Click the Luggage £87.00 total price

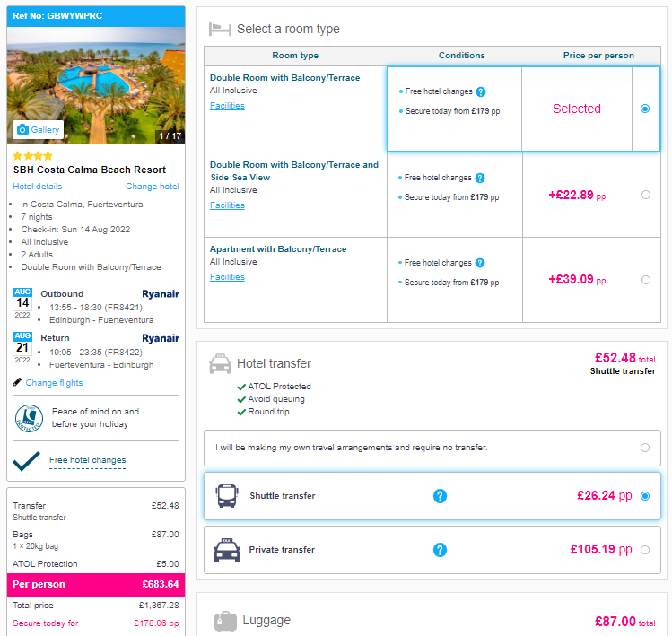point(624,622)
